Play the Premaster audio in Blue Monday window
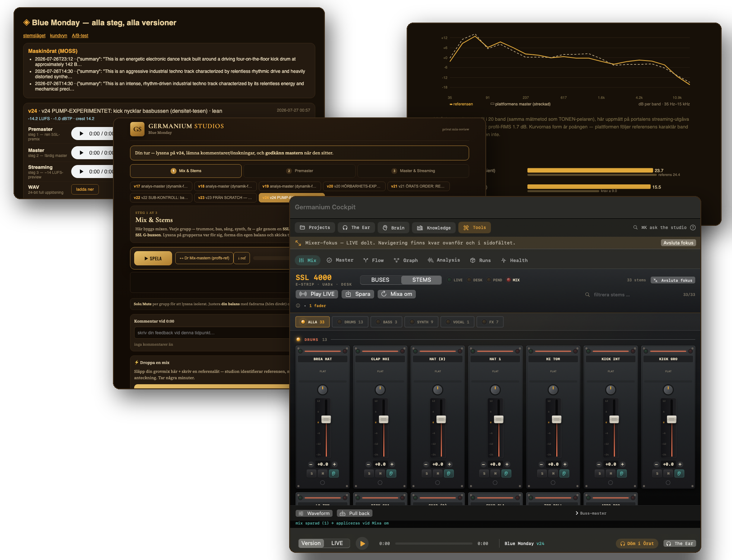 [x=81, y=134]
